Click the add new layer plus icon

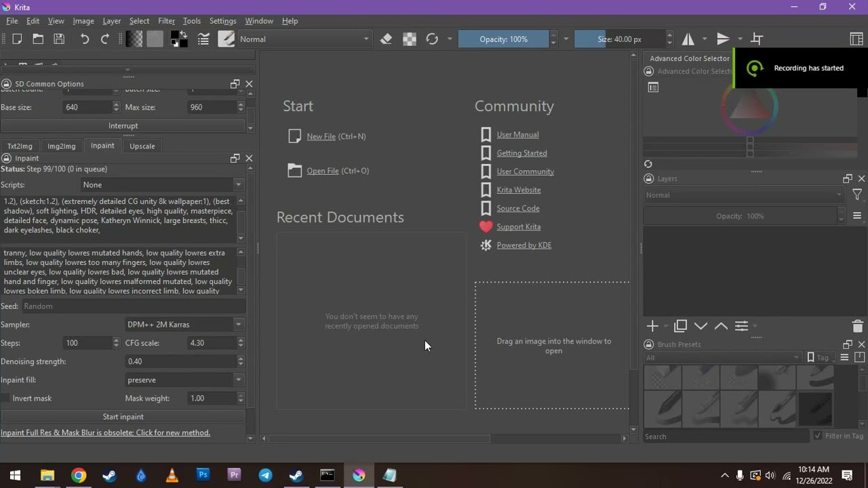point(652,326)
